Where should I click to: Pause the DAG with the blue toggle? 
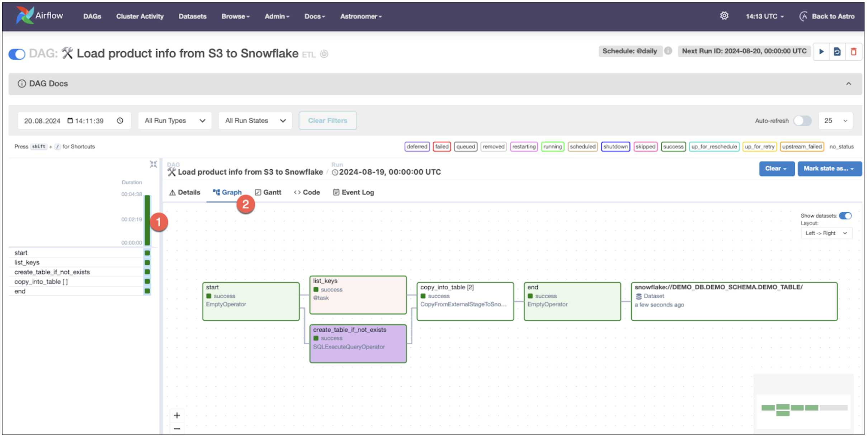tap(17, 54)
